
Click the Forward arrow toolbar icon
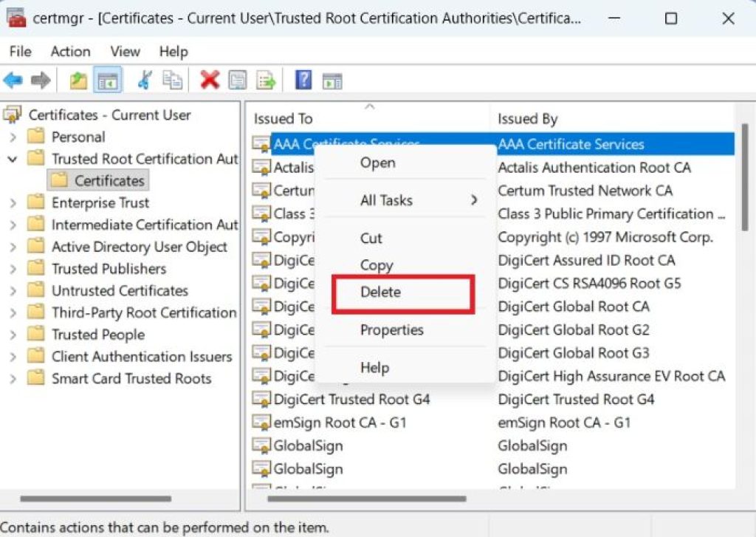[x=41, y=80]
